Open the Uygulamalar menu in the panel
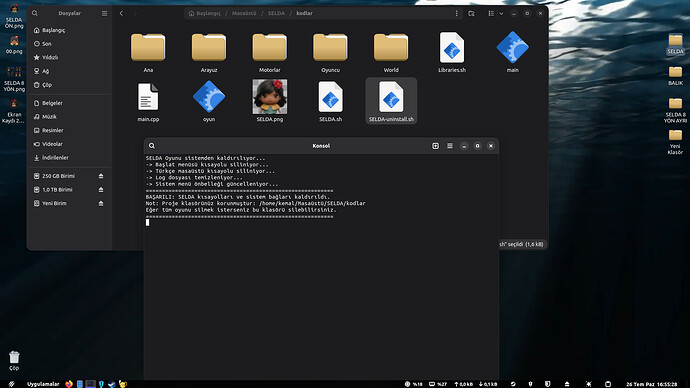Screen dimensions: 690x388 43,384
